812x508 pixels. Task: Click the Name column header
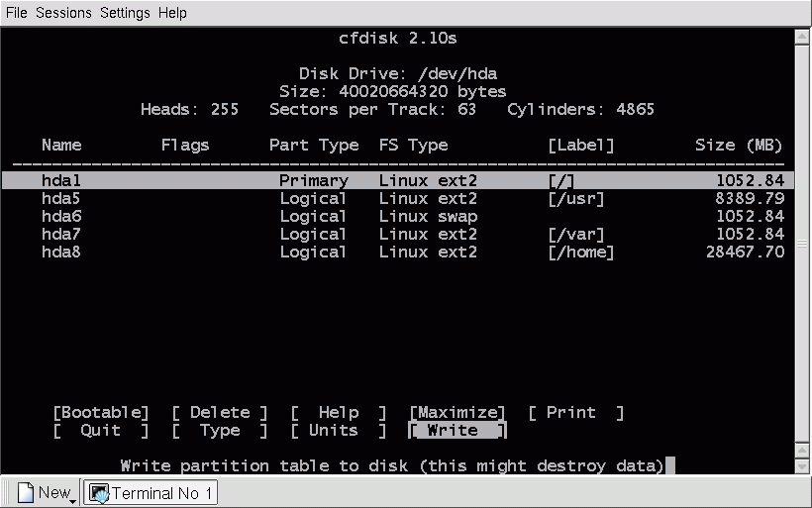coord(61,145)
